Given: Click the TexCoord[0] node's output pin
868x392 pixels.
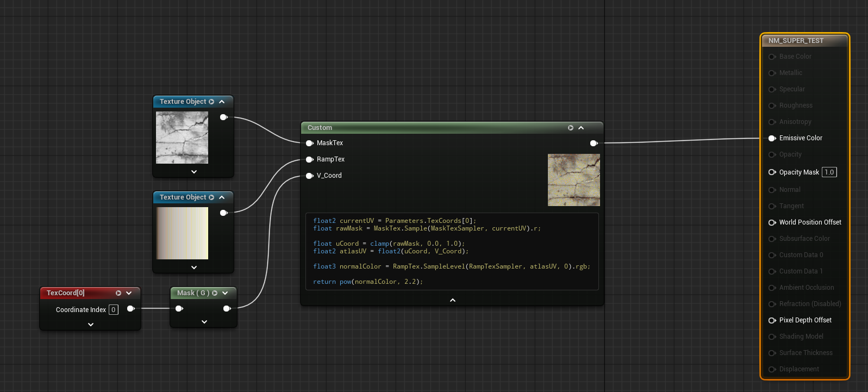Looking at the screenshot, I should pyautogui.click(x=130, y=309).
